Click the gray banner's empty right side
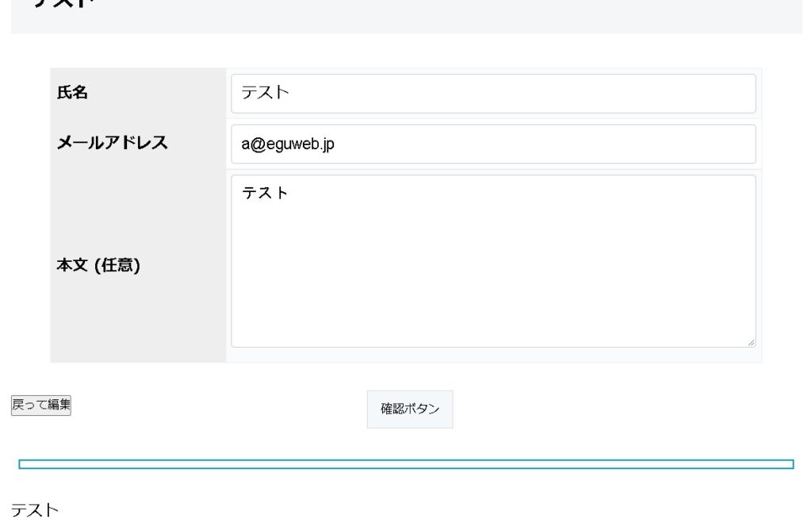 coord(634,16)
